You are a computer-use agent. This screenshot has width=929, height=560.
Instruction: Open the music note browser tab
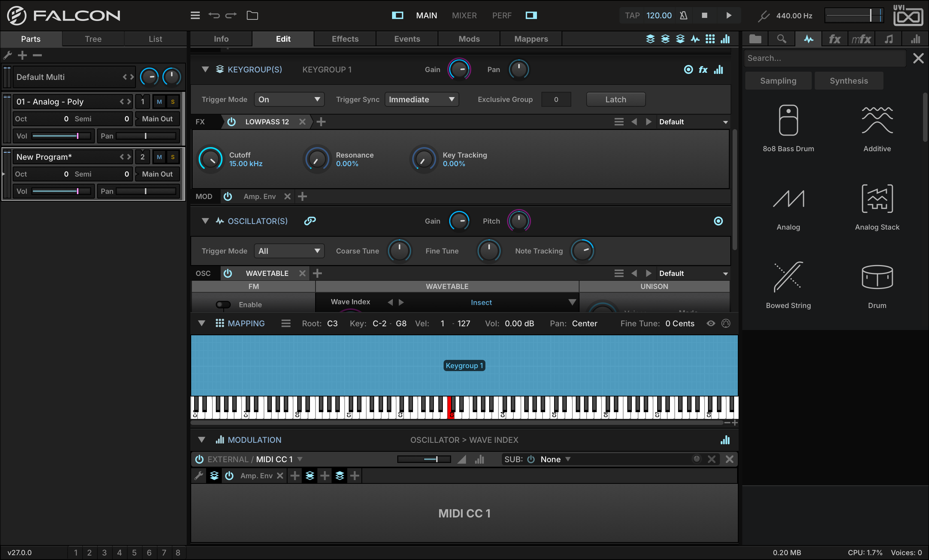(x=889, y=39)
